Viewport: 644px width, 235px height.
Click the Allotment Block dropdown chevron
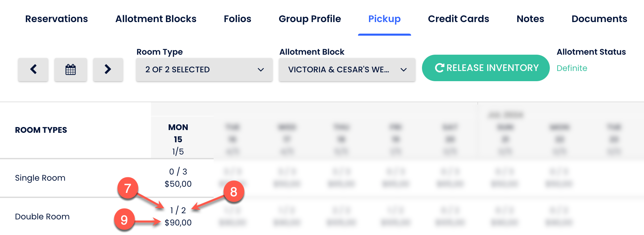tap(404, 70)
